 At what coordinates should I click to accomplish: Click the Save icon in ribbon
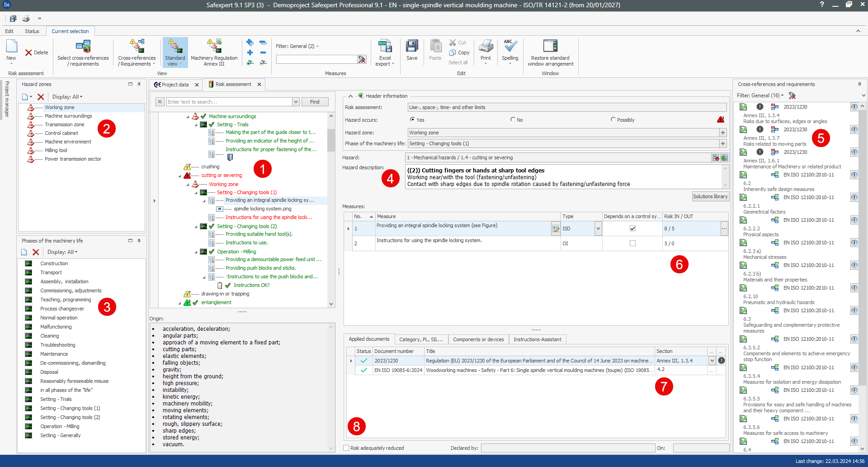point(412,46)
